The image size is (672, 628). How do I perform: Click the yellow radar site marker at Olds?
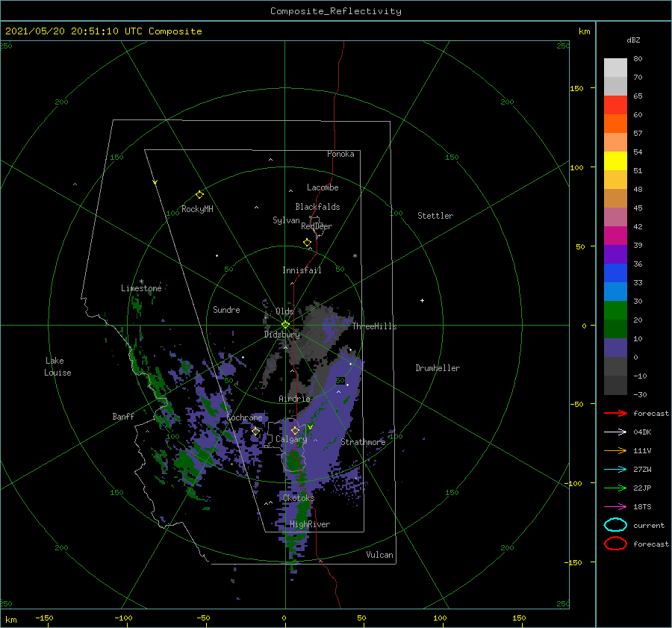(x=285, y=325)
